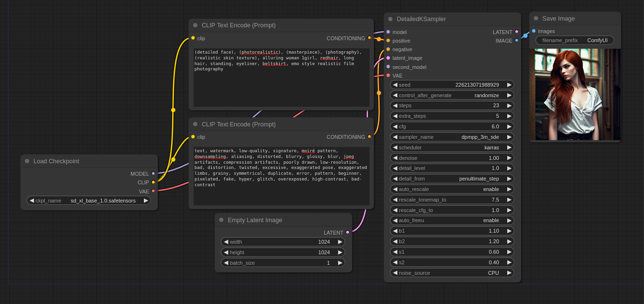Click the cfg value slider field

click(x=452, y=126)
